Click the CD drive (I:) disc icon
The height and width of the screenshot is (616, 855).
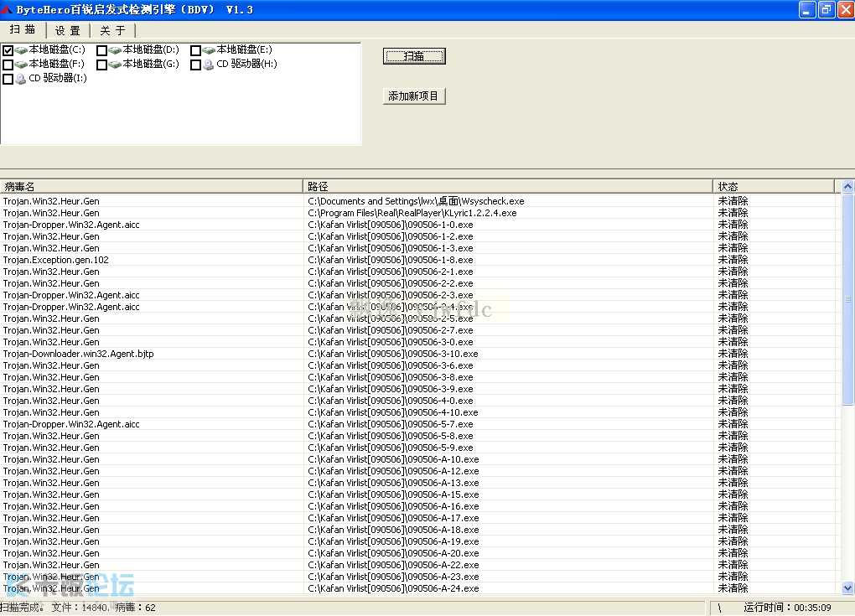pyautogui.click(x=21, y=79)
